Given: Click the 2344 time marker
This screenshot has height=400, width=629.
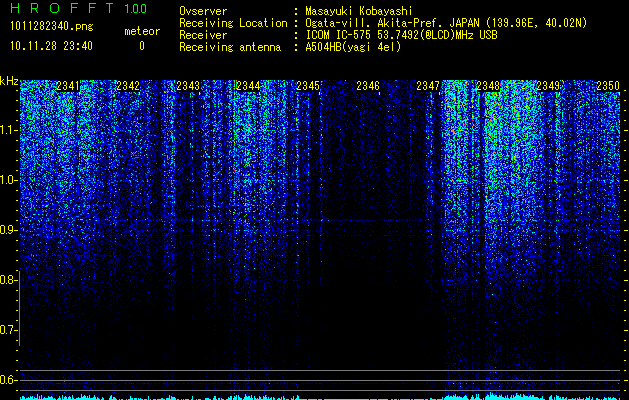Looking at the screenshot, I should tap(248, 86).
